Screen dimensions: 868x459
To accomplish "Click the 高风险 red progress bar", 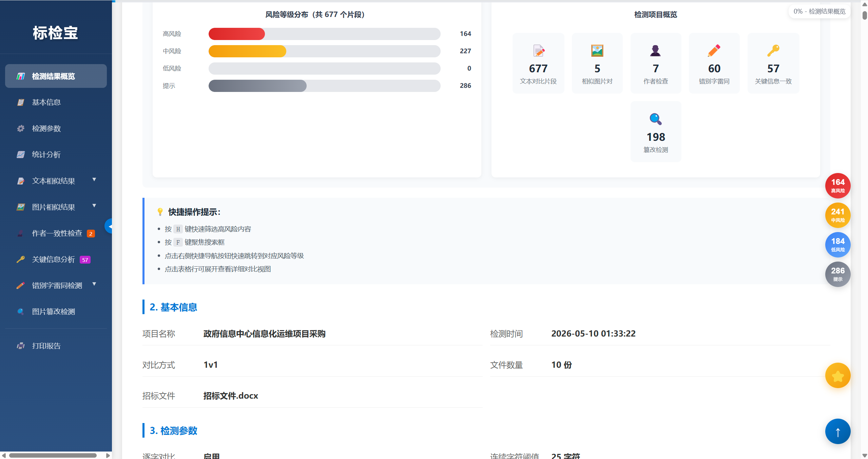I will (237, 34).
